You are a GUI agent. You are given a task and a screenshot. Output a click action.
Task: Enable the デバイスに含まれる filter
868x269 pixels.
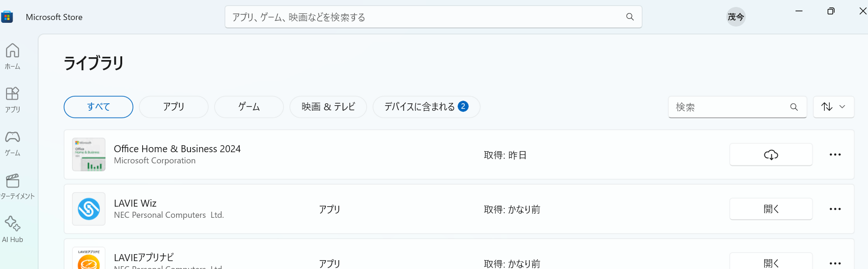tap(426, 107)
